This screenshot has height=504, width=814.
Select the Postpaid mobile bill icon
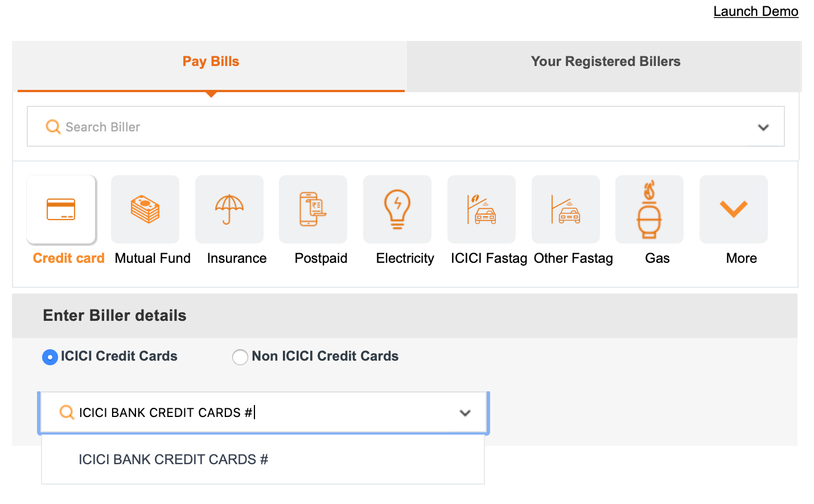click(x=313, y=209)
